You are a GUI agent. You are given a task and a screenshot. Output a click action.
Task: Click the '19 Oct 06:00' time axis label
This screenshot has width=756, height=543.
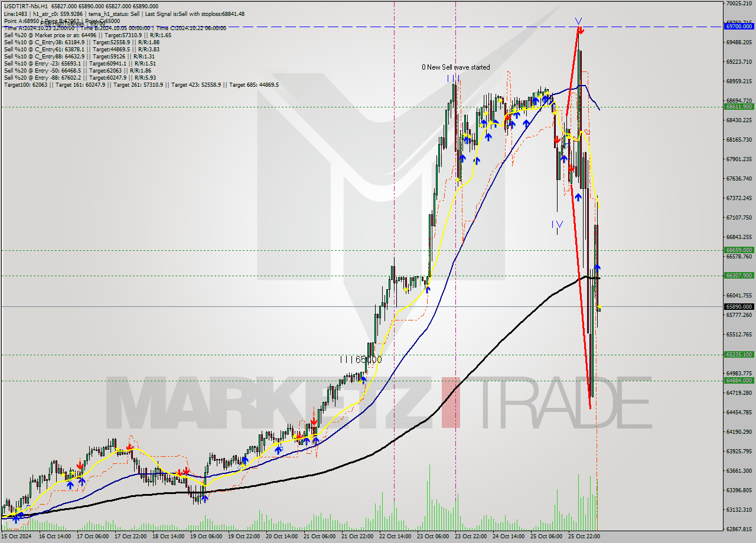pyautogui.click(x=206, y=537)
